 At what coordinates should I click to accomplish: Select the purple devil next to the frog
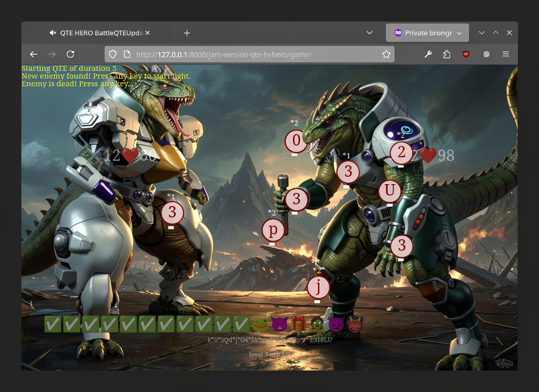[279, 324]
